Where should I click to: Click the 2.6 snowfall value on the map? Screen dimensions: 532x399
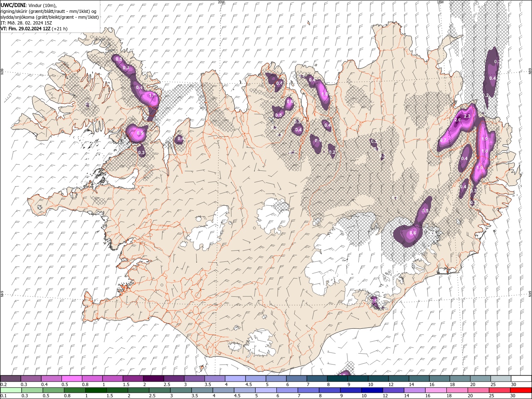[x=458, y=120]
